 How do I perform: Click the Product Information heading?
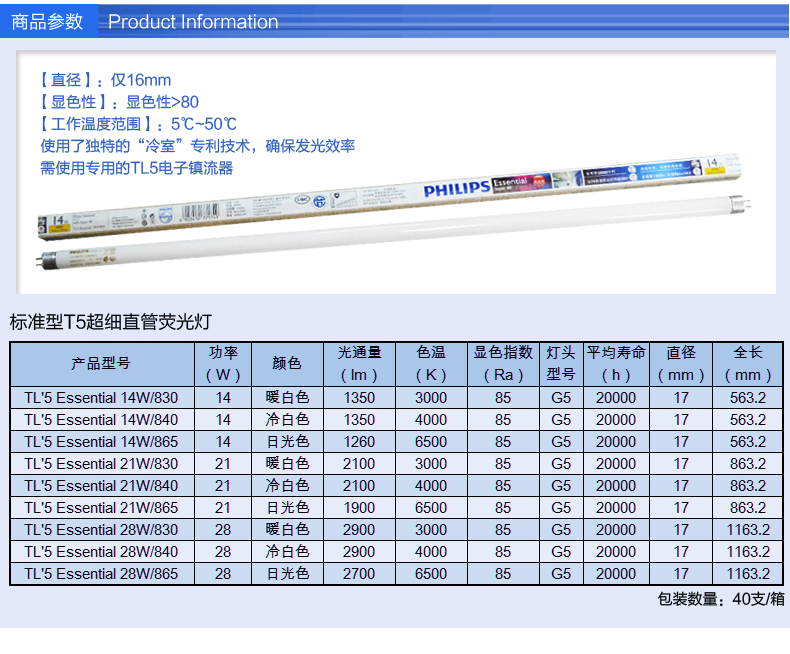coord(193,22)
